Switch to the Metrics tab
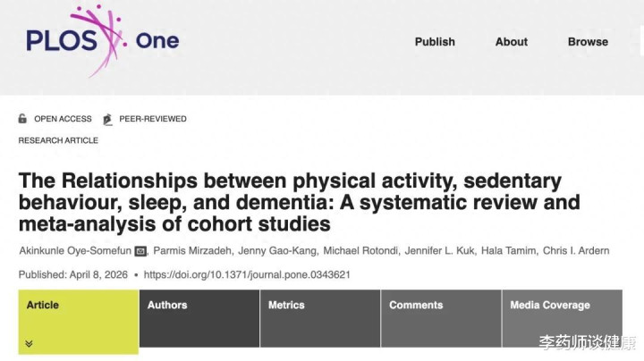This screenshot has height=361, width=644. (x=287, y=305)
